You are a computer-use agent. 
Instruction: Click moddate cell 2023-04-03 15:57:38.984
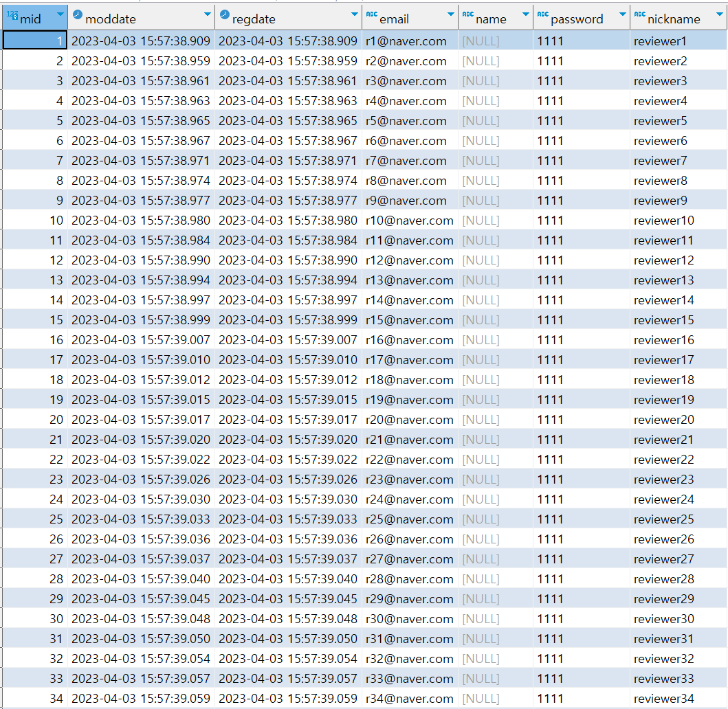click(x=141, y=240)
